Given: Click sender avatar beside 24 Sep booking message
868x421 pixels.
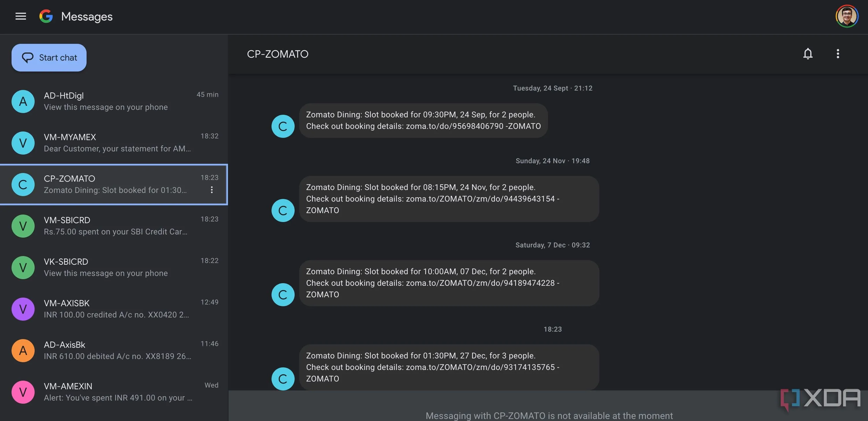Looking at the screenshot, I should [283, 126].
